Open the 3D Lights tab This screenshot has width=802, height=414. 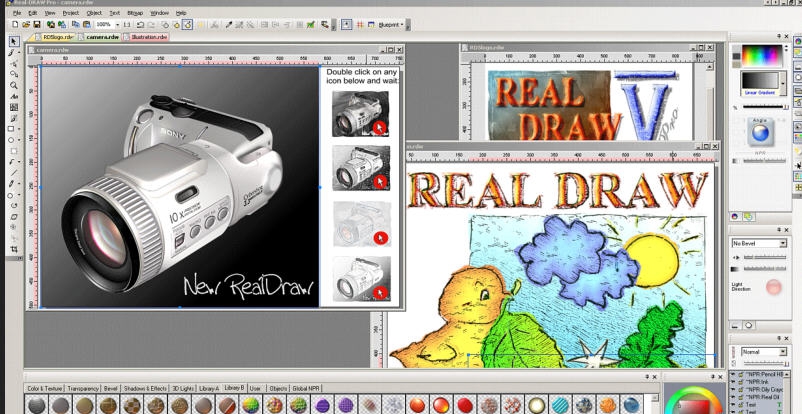coord(183,388)
